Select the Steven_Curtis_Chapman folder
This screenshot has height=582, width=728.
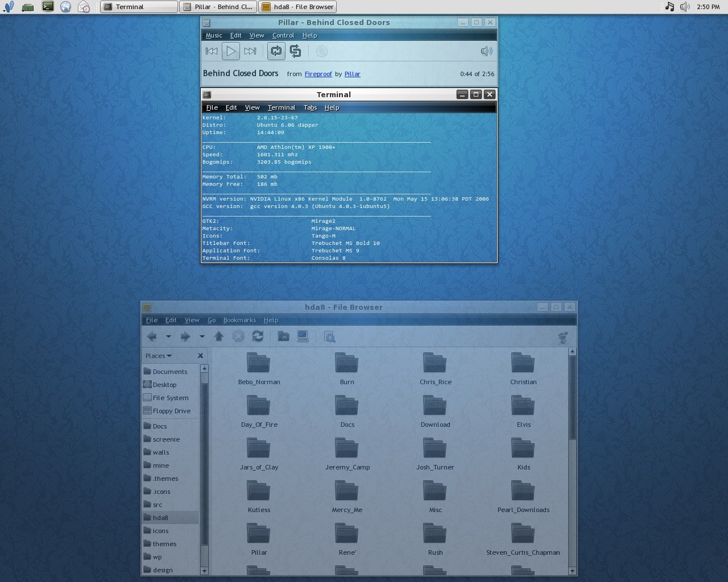[x=523, y=539]
